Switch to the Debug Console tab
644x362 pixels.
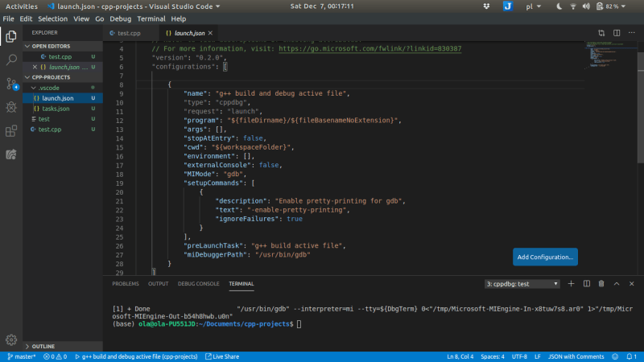click(198, 284)
